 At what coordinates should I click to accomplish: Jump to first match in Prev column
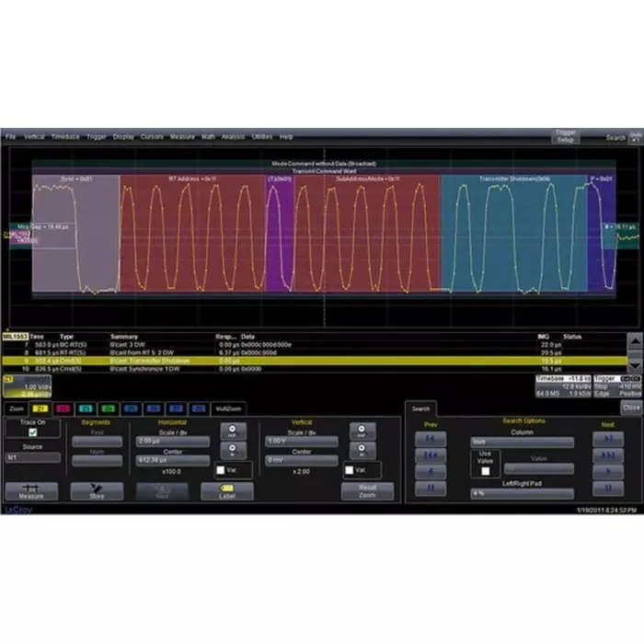pyautogui.click(x=430, y=439)
